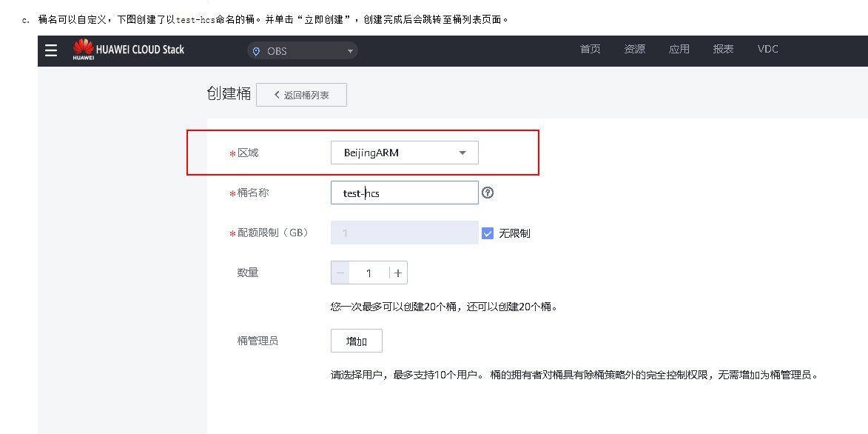
Task: Click the bucket name help icon
Action: (x=488, y=193)
